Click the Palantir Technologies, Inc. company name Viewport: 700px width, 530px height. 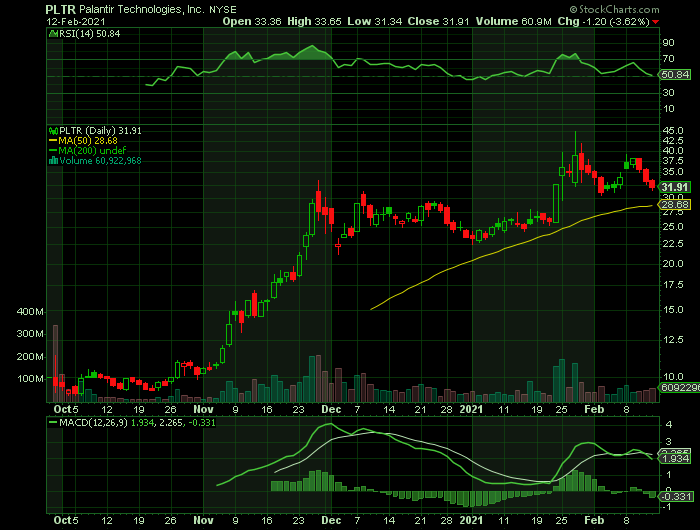tap(142, 9)
